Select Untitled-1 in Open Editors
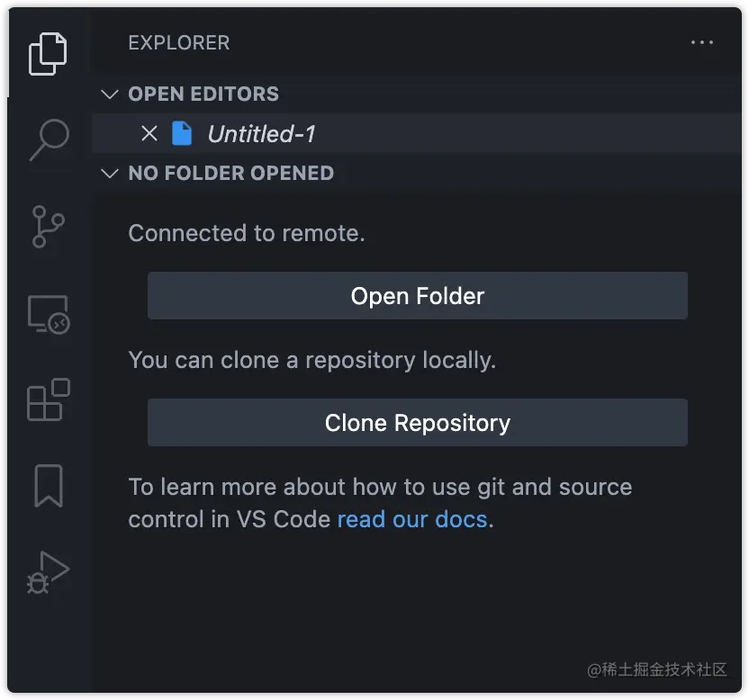The width and height of the screenshot is (749, 700). point(417,133)
